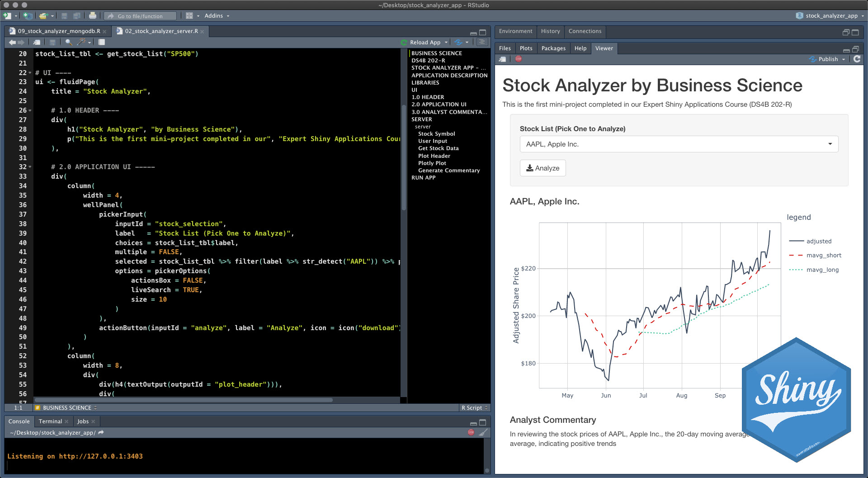Show viewer in new window icon

[503, 59]
